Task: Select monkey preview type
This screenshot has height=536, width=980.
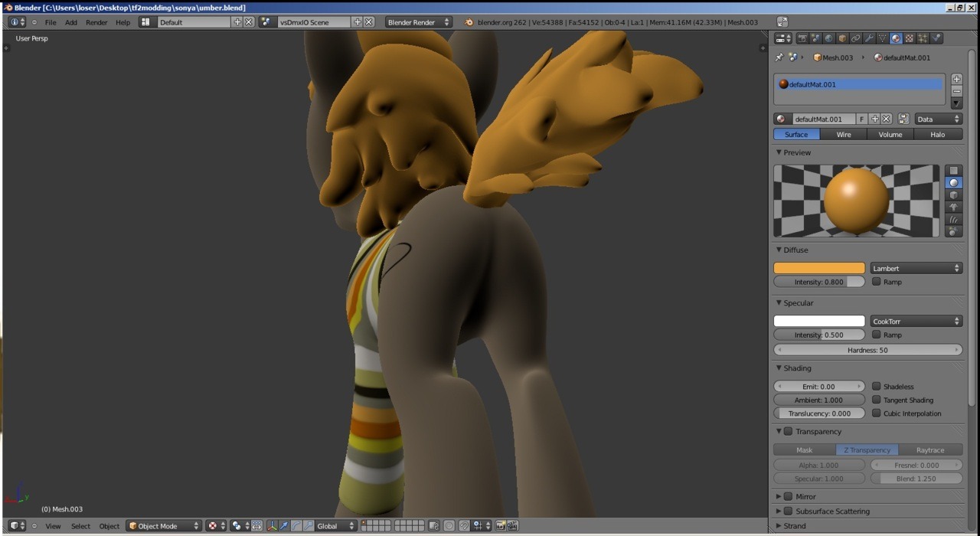Action: pyautogui.click(x=953, y=208)
